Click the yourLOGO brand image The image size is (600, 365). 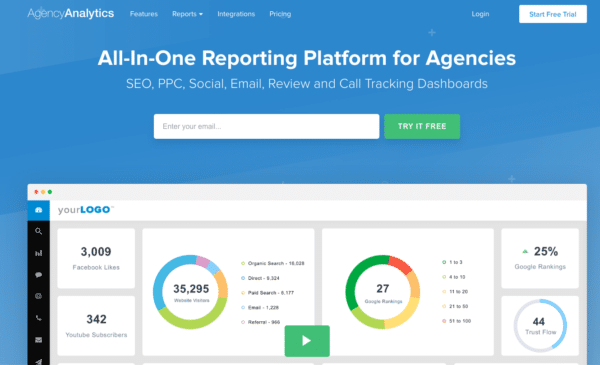pyautogui.click(x=86, y=210)
